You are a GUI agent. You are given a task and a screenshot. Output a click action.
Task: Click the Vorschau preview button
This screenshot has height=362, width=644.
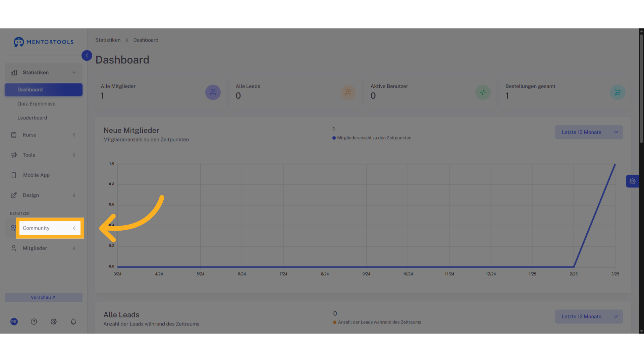click(x=44, y=298)
